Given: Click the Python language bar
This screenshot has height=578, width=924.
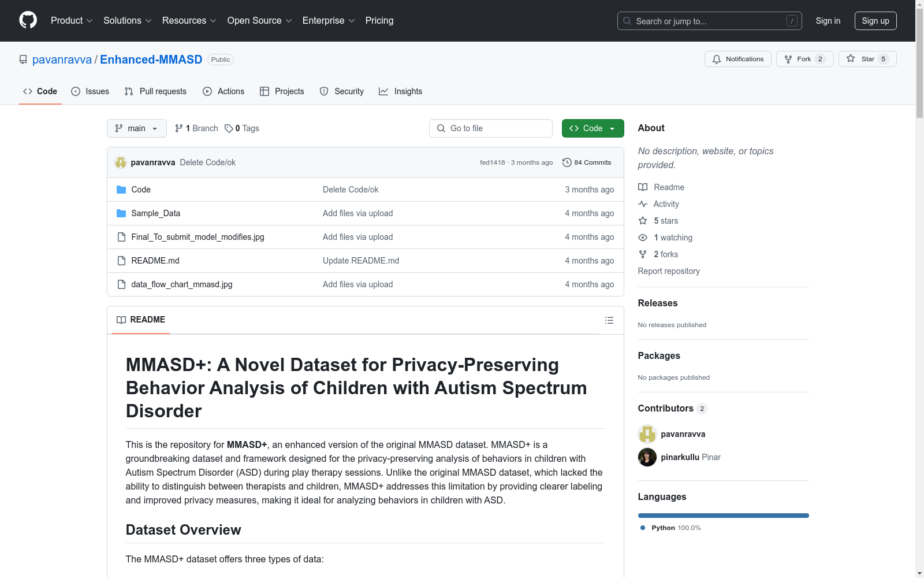Looking at the screenshot, I should (x=723, y=516).
